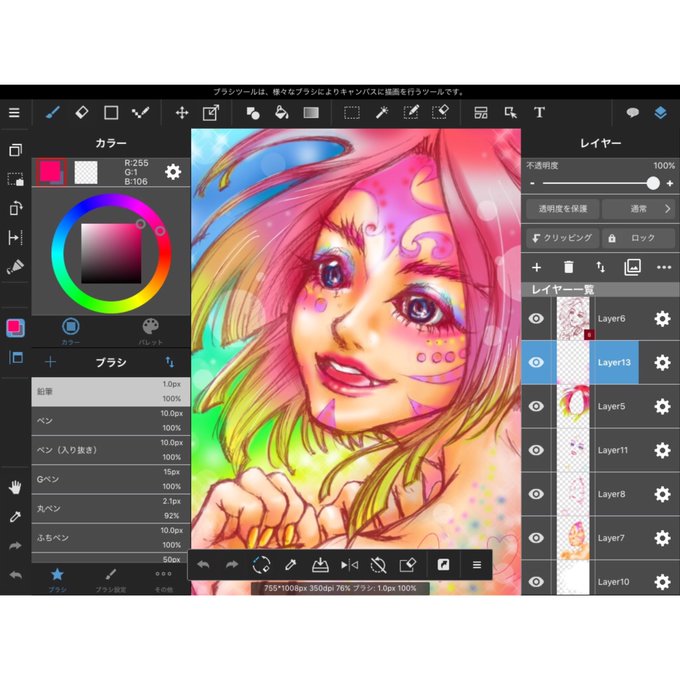Select the Magic wand tool

(x=382, y=113)
